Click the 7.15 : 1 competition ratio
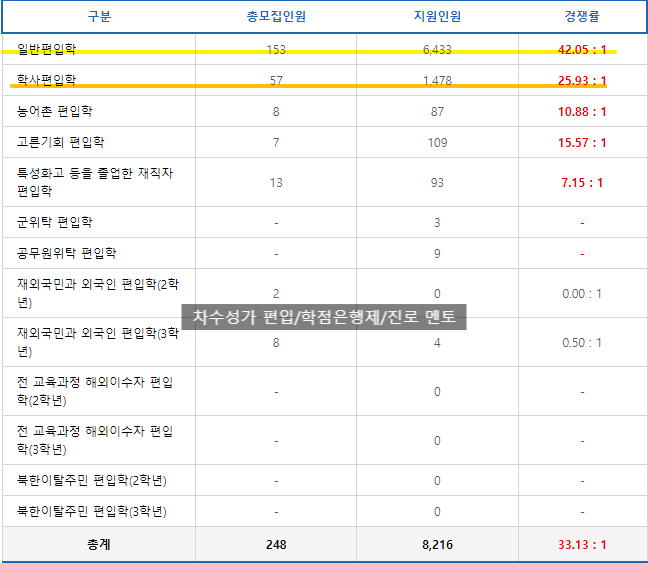648x563 pixels. 582,183
